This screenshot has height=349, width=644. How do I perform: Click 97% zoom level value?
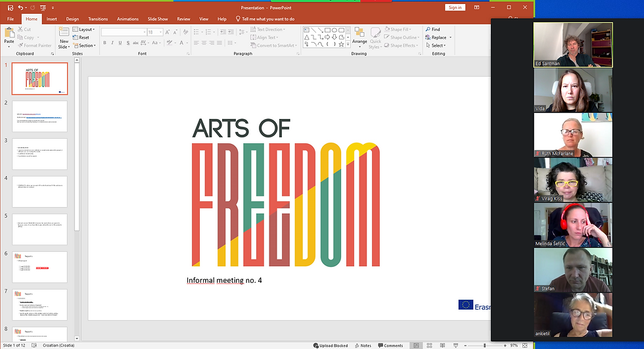pos(514,346)
